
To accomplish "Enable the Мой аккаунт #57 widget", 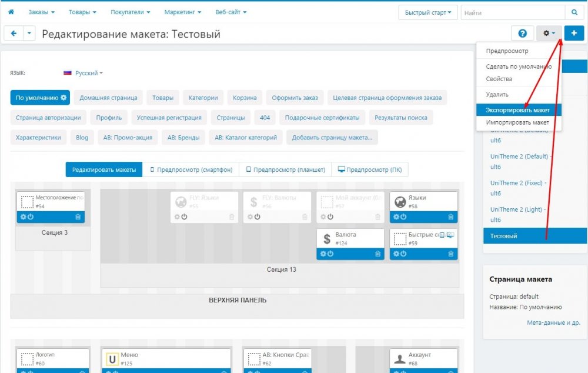I will [330, 215].
